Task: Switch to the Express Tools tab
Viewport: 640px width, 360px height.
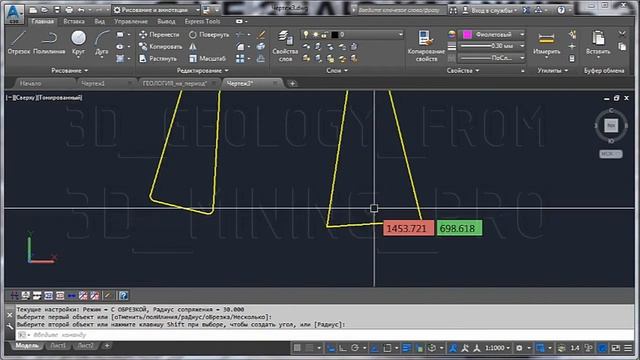Action: pyautogui.click(x=202, y=21)
